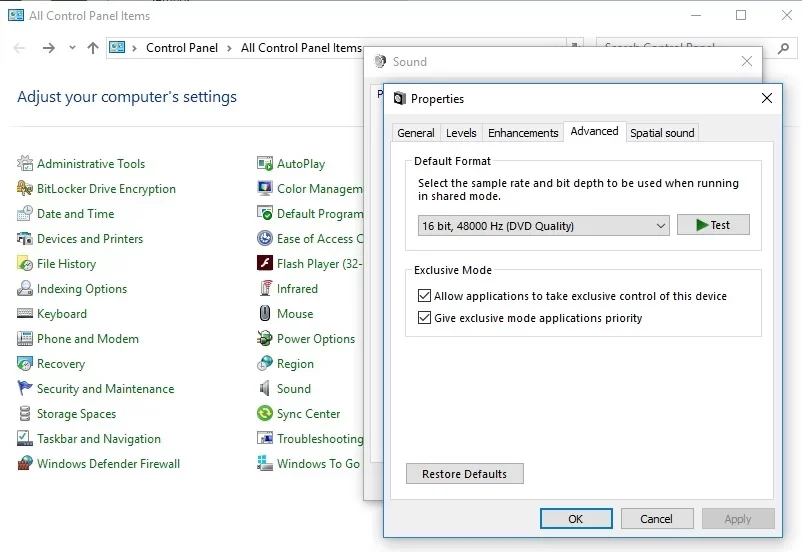Expand the Control Panel breadcrumb chevron

coord(229,48)
